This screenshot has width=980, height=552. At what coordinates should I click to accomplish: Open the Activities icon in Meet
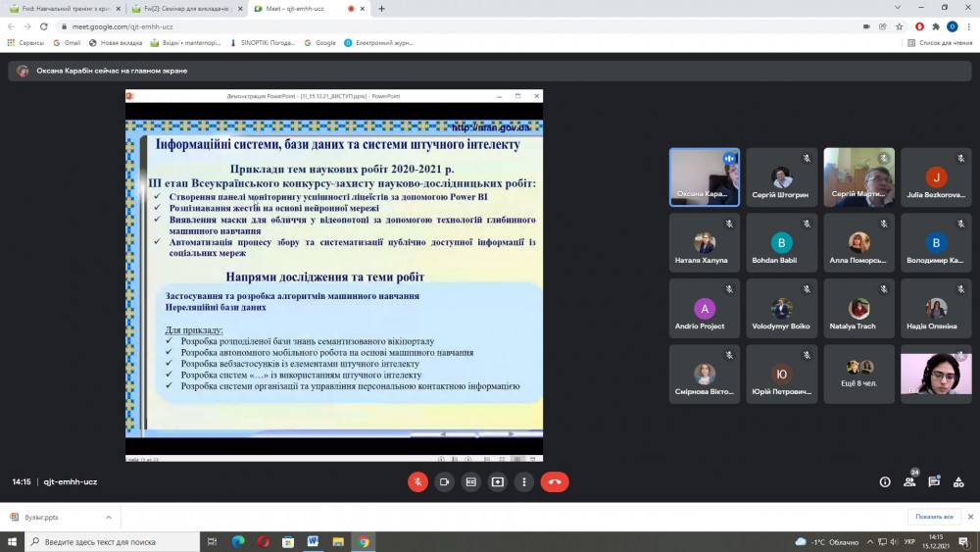pos(958,482)
